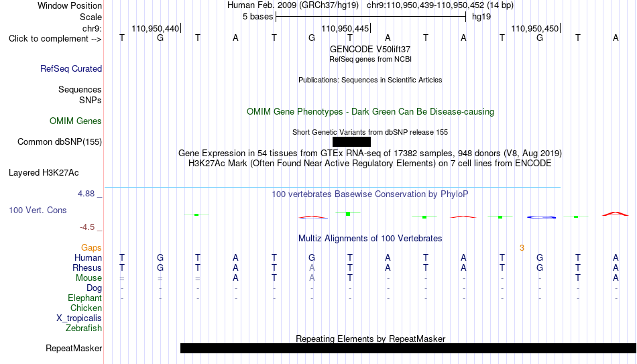Viewport: 637px width, 364px height.
Task: Click the Chicken species label
Action: (x=86, y=308)
